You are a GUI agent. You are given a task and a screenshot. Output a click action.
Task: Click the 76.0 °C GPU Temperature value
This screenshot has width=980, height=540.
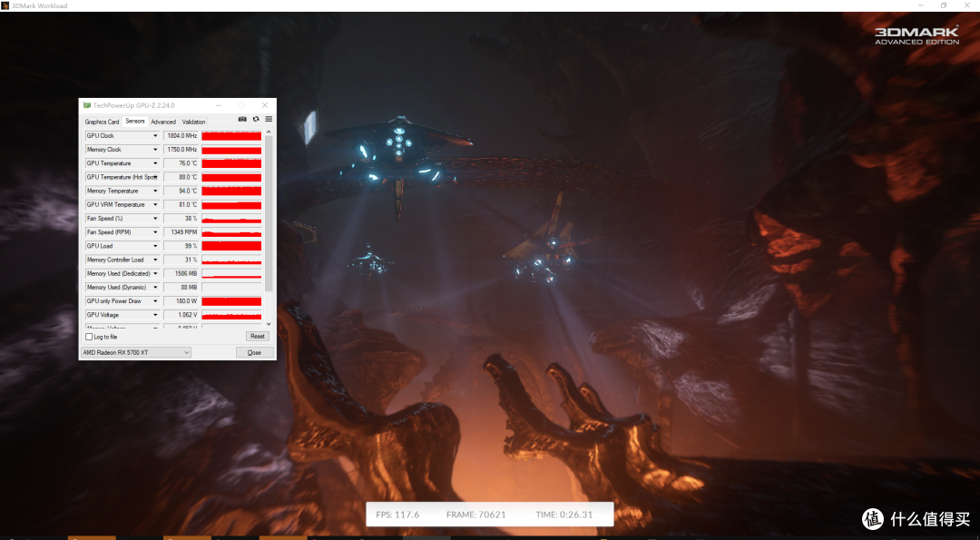(181, 163)
